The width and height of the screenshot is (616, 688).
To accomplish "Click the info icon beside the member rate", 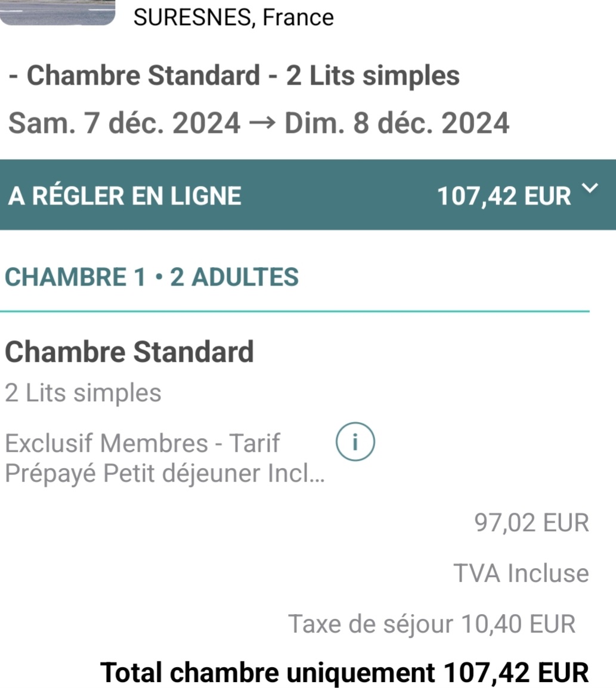I will 355,442.
